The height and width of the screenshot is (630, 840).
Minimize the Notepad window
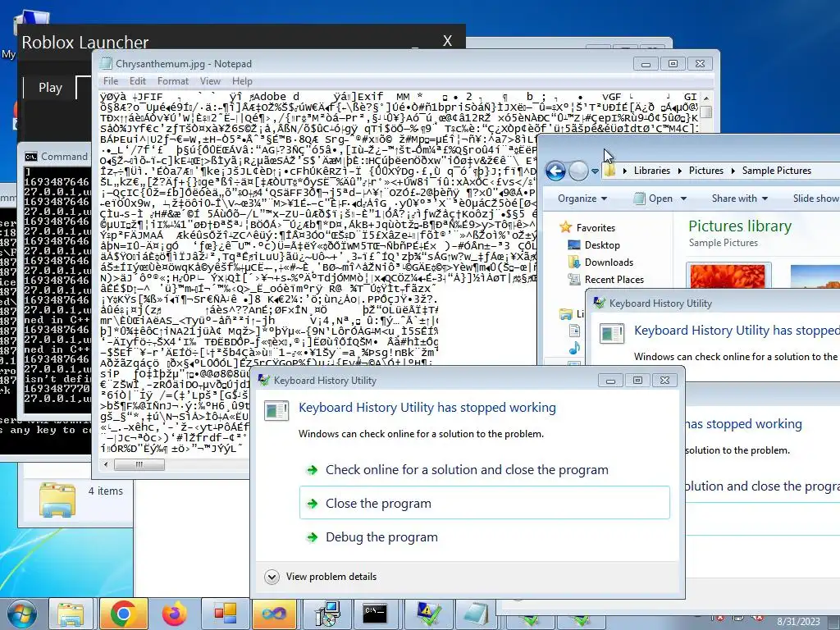point(646,64)
